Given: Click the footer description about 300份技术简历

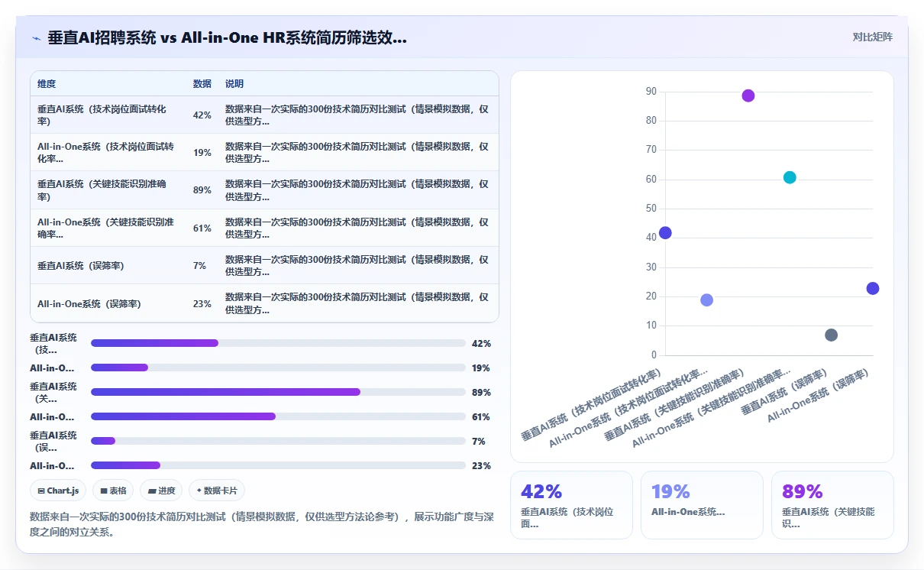Looking at the screenshot, I should [261, 524].
